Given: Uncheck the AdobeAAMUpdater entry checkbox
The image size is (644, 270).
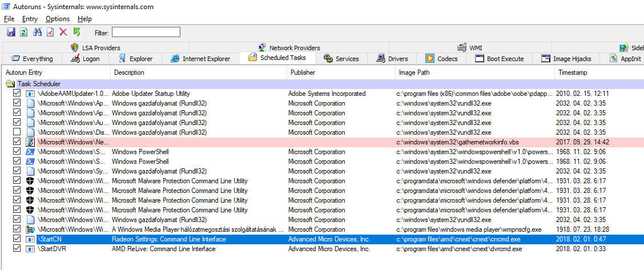Looking at the screenshot, I should [17, 93].
